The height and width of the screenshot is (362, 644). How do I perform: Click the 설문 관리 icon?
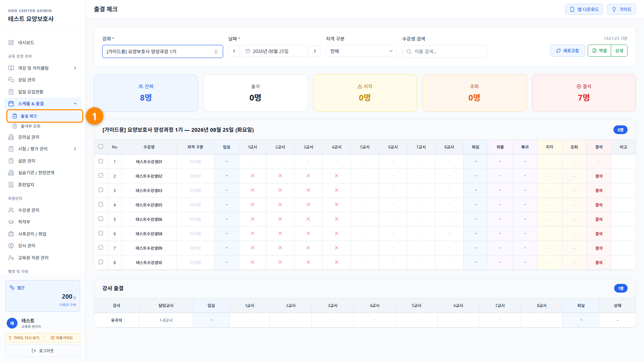click(11, 161)
